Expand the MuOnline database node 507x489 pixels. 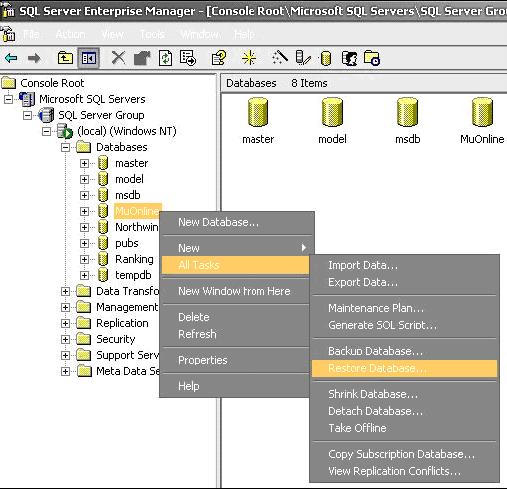(84, 211)
